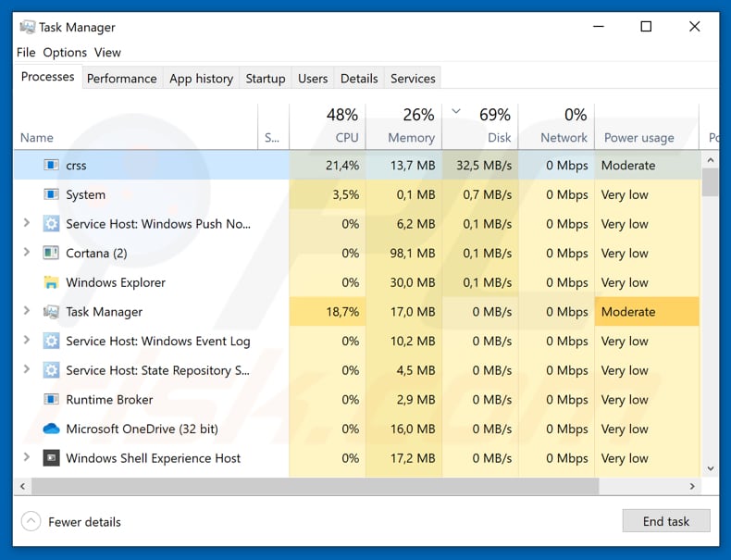Click the 21,4% CPU value for crss
Image resolution: width=731 pixels, height=560 pixels.
[342, 166]
